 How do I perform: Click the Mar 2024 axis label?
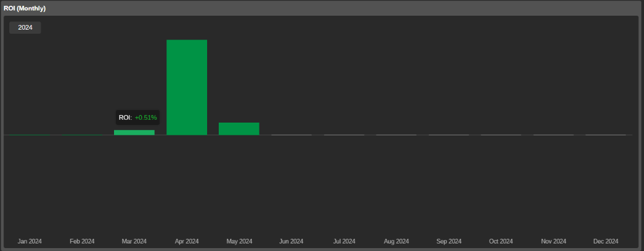click(134, 241)
